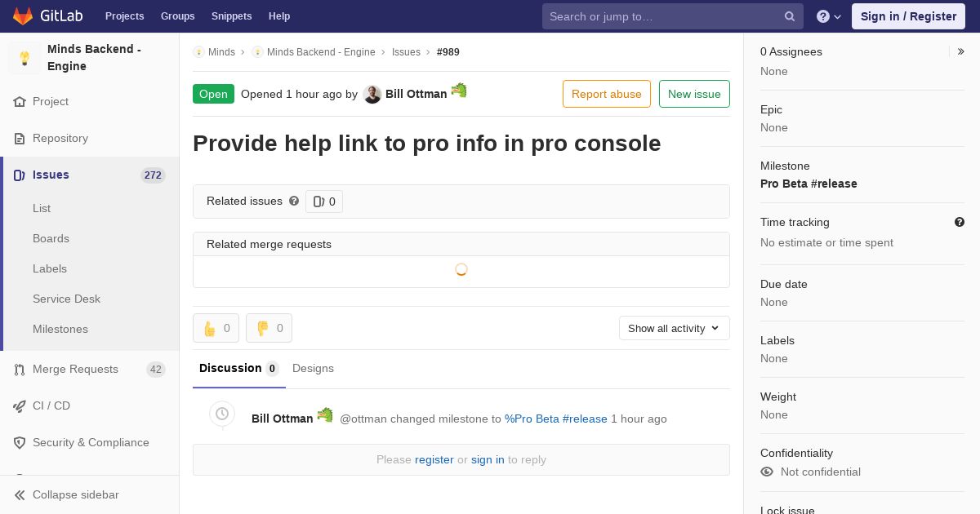
Task: Click the Issues icon in sidebar
Action: [x=20, y=175]
